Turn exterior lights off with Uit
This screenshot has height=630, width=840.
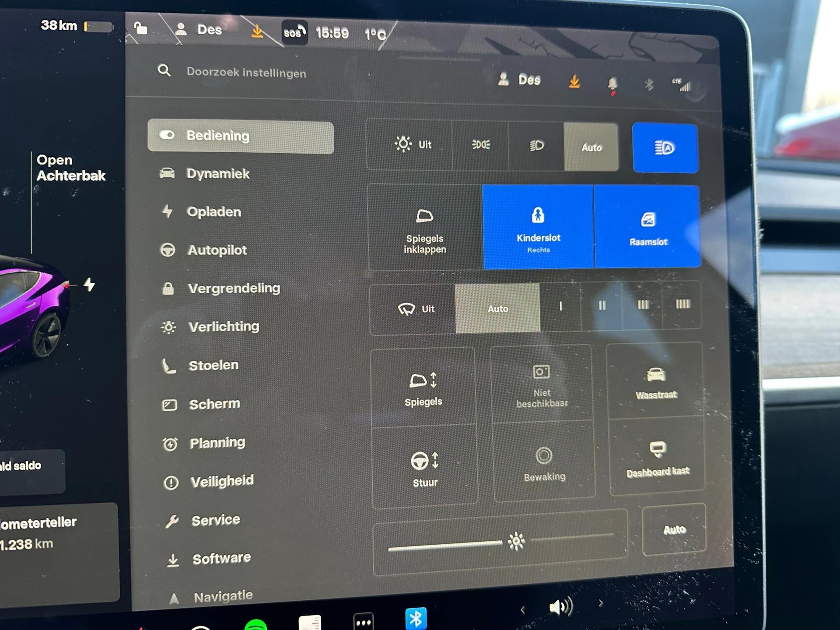pos(413,144)
